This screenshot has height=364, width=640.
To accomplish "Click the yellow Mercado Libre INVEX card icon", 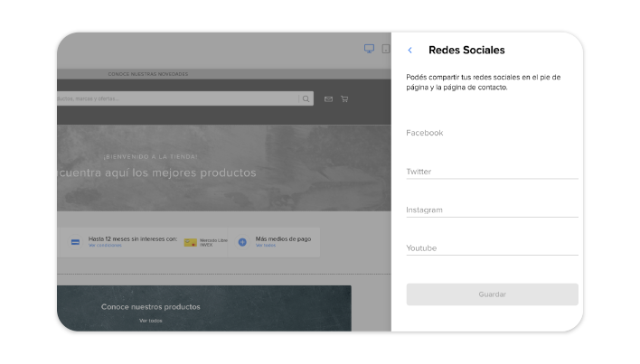I will click(190, 243).
